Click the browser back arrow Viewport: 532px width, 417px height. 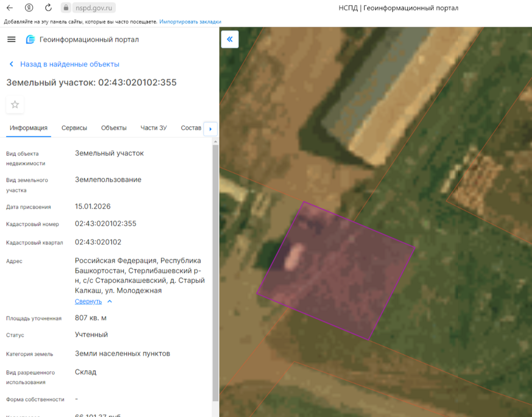click(x=10, y=8)
